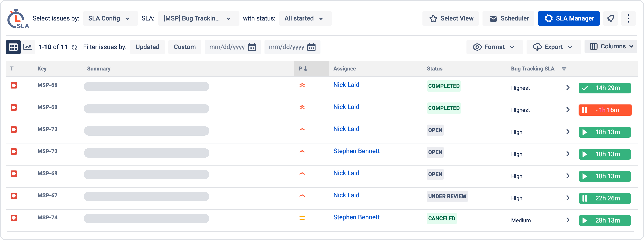Open issue key MSP-66

47,85
